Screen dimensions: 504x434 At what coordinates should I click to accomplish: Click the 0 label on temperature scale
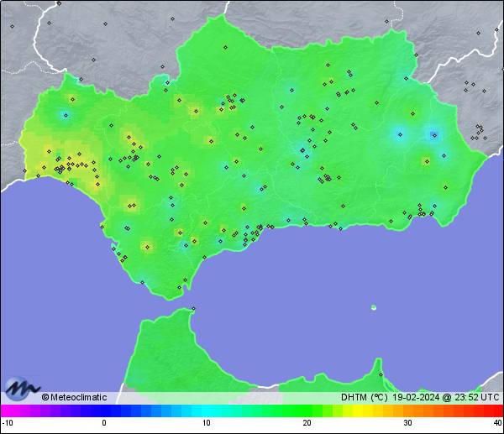coord(104,423)
